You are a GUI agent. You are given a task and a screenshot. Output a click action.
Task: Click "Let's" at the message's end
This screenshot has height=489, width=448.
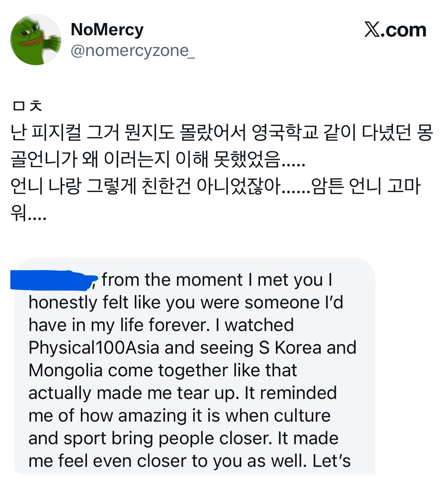pyautogui.click(x=332, y=461)
